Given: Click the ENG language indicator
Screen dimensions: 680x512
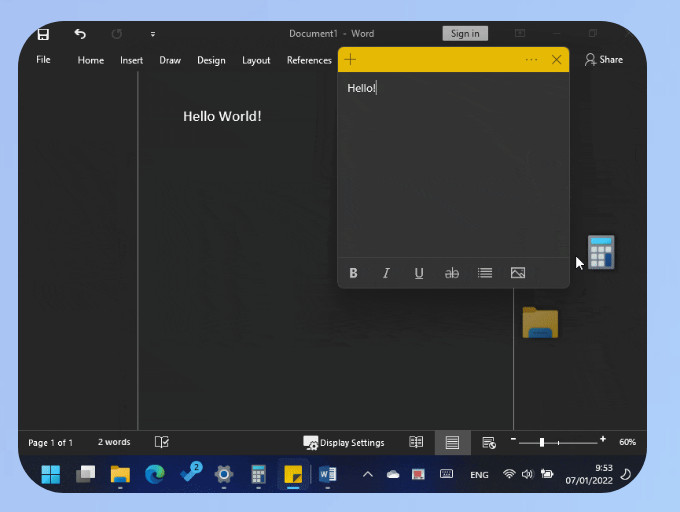Looking at the screenshot, I should tap(479, 475).
